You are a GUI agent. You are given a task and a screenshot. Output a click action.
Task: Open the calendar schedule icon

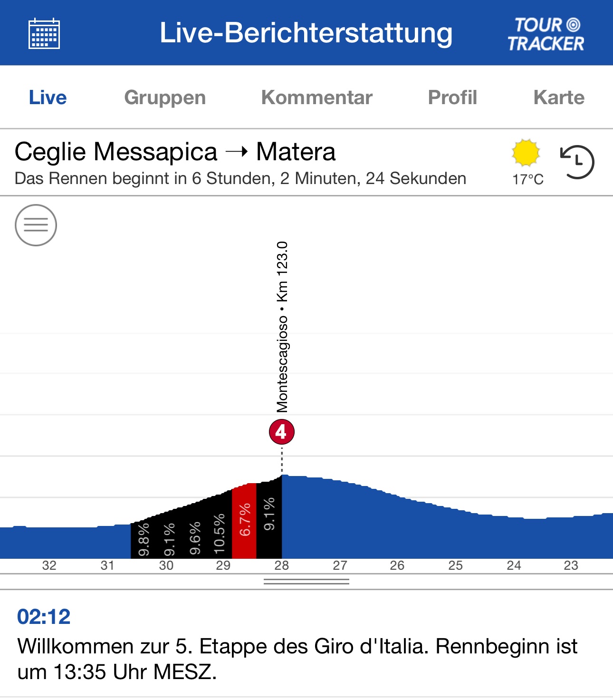[x=44, y=33]
